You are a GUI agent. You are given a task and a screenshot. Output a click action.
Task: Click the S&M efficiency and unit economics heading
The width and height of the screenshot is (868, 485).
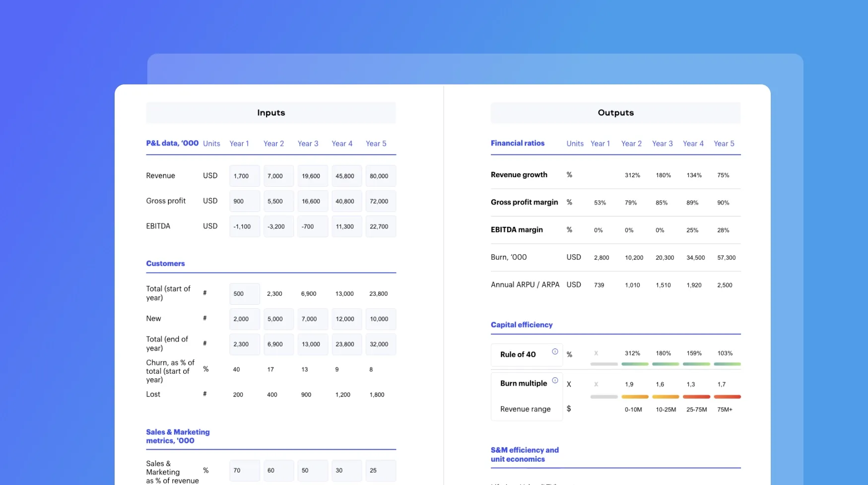click(x=525, y=455)
